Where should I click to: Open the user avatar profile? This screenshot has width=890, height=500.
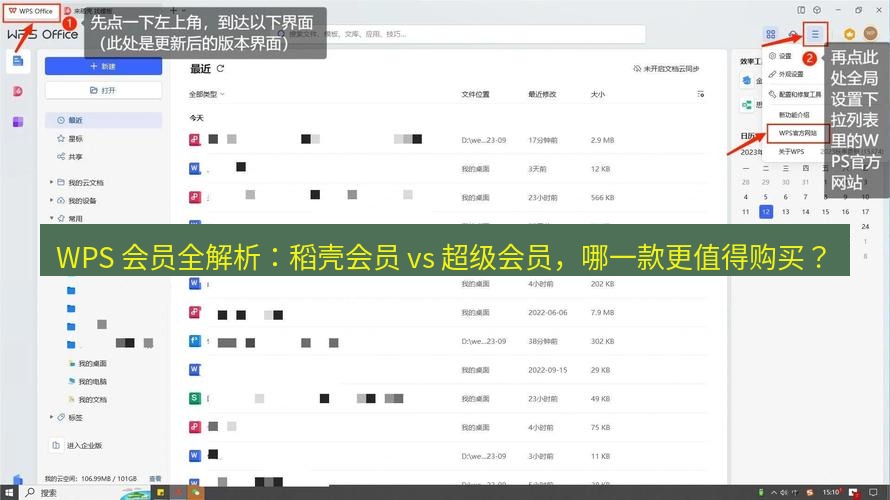coord(870,33)
